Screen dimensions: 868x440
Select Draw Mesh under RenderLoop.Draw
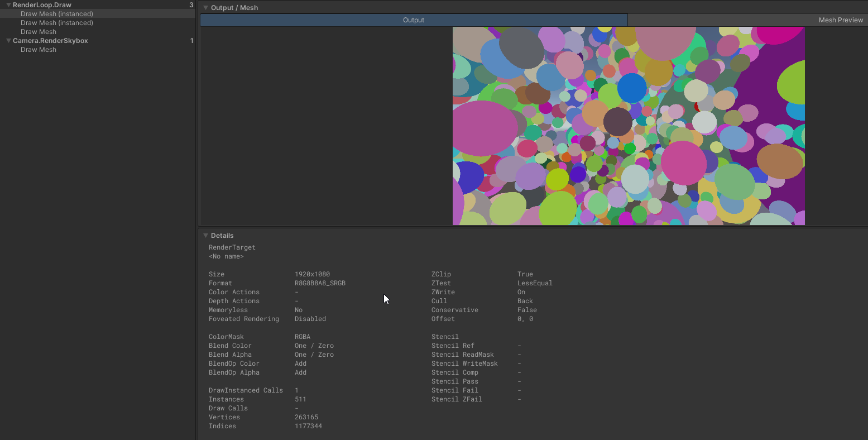pyautogui.click(x=98, y=32)
